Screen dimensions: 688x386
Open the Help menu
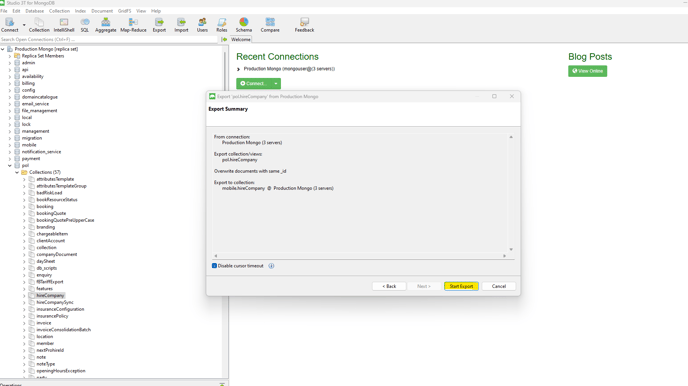(156, 11)
